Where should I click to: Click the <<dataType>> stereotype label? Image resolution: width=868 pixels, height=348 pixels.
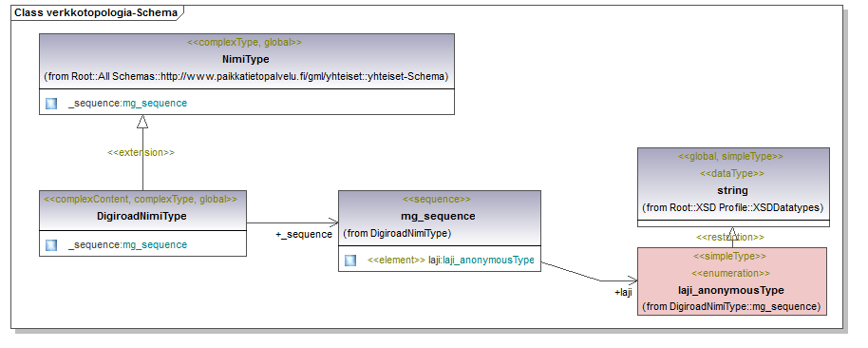coord(732,173)
